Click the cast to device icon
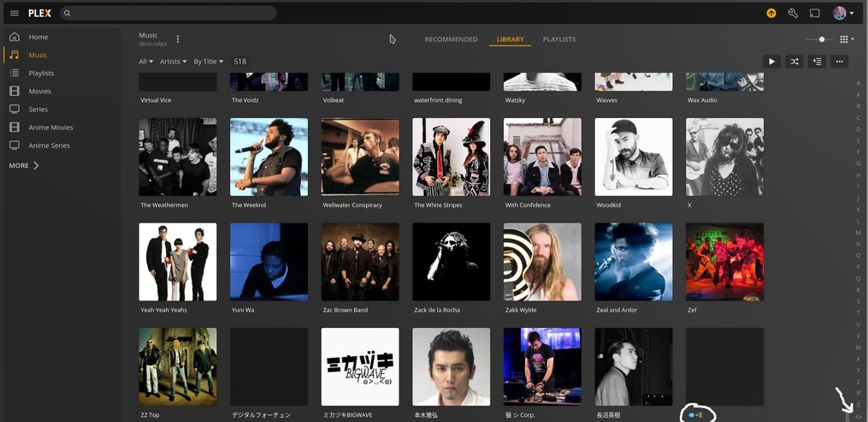 point(814,14)
